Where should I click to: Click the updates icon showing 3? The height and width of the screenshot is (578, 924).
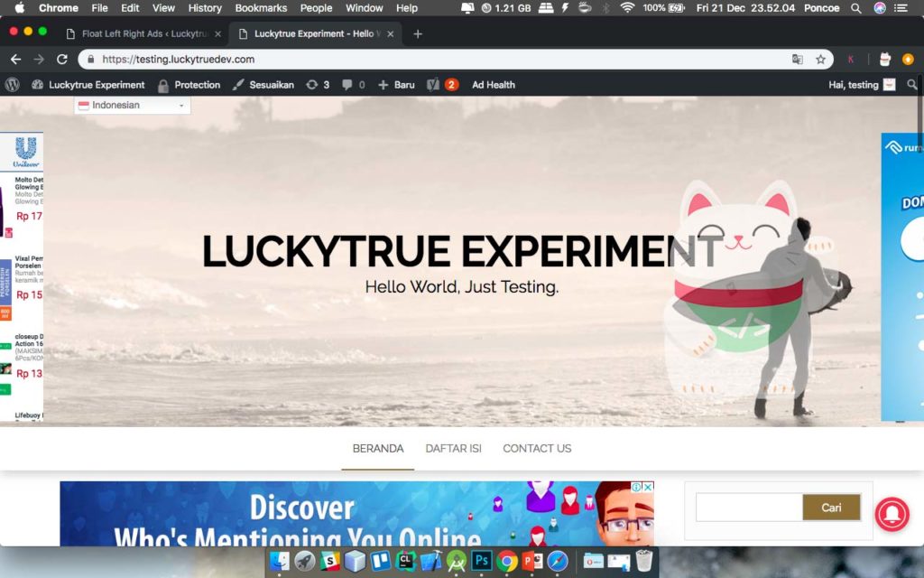coord(318,85)
